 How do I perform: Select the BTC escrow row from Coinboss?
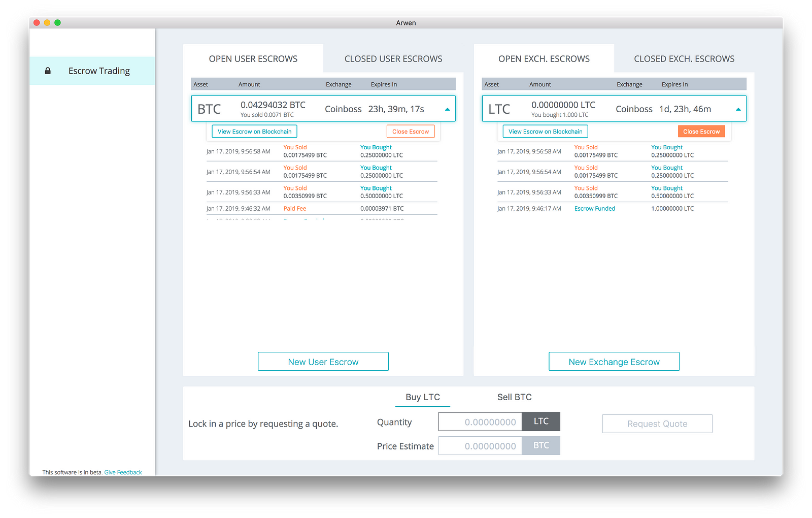323,109
